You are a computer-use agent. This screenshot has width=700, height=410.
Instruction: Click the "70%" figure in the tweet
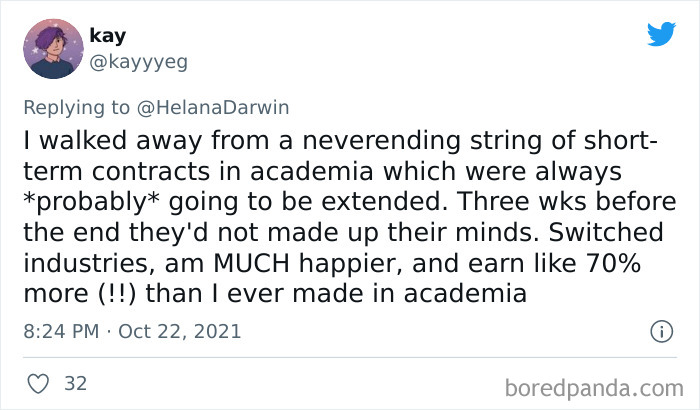tap(622, 267)
